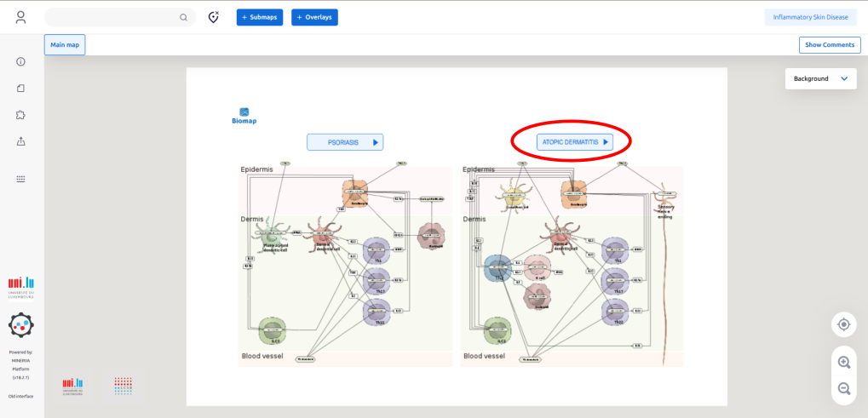
Task: Open the user profile icon
Action: coord(21,17)
